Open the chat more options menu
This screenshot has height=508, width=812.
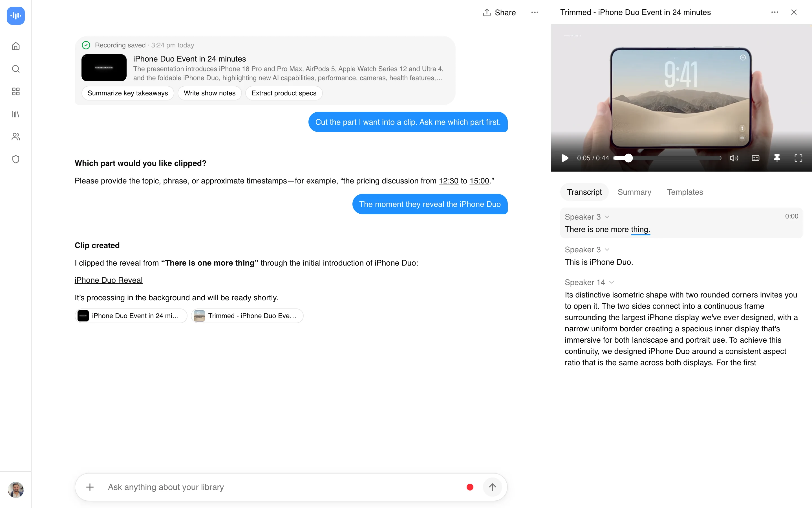(x=535, y=12)
